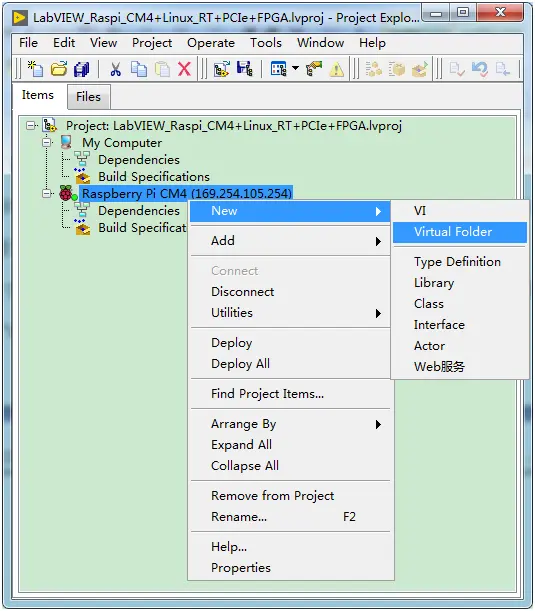Click the Raspberry Pi target icon

(x=67, y=193)
